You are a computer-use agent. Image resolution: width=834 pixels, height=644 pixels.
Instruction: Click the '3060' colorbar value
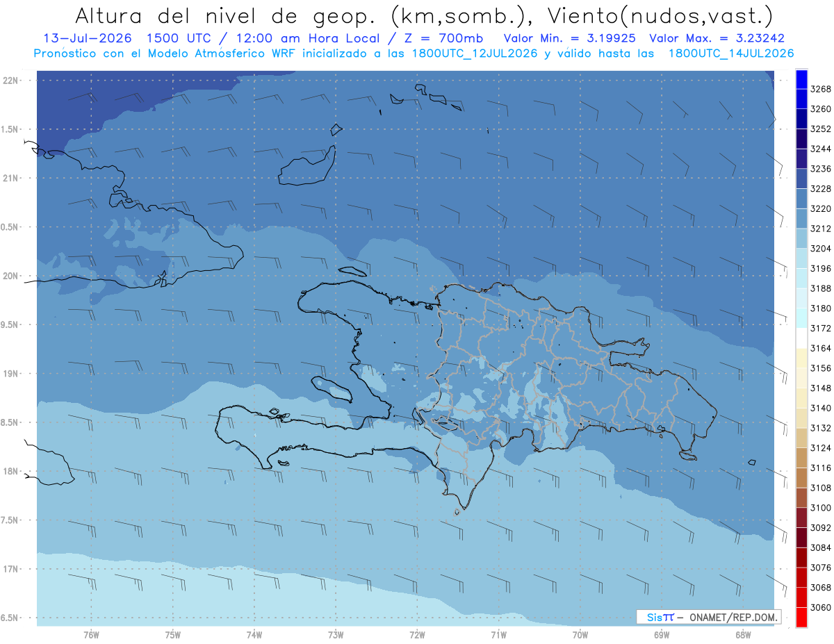tap(821, 607)
